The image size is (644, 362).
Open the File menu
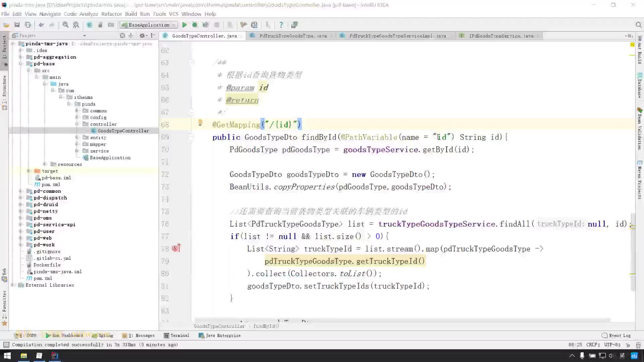click(5, 14)
